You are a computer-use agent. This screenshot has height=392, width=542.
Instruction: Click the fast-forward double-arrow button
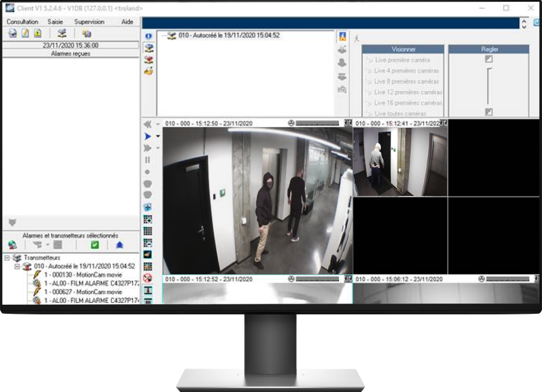pos(148,148)
